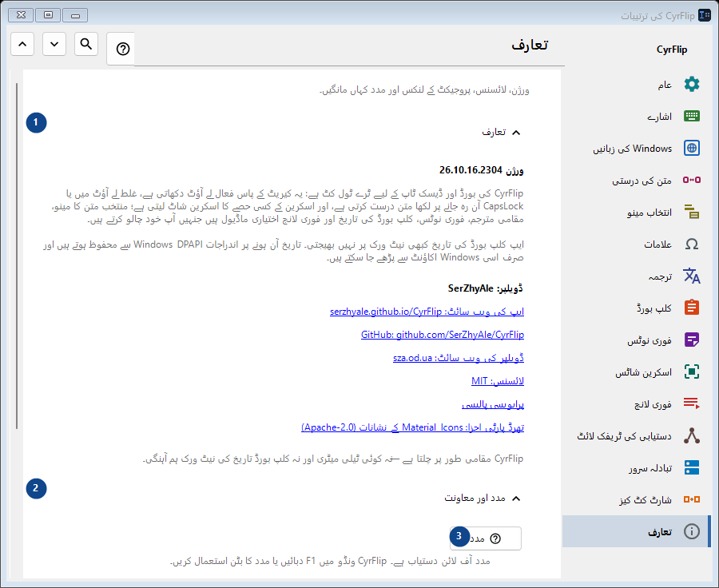Open the انتخاب مینو icon
The image size is (719, 588).
[692, 212]
